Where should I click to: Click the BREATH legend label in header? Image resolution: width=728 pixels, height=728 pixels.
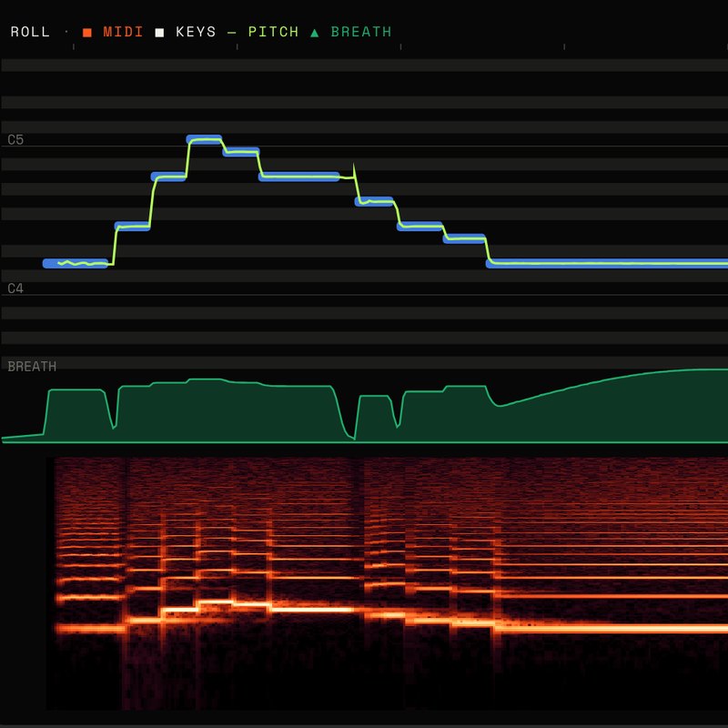click(x=361, y=32)
